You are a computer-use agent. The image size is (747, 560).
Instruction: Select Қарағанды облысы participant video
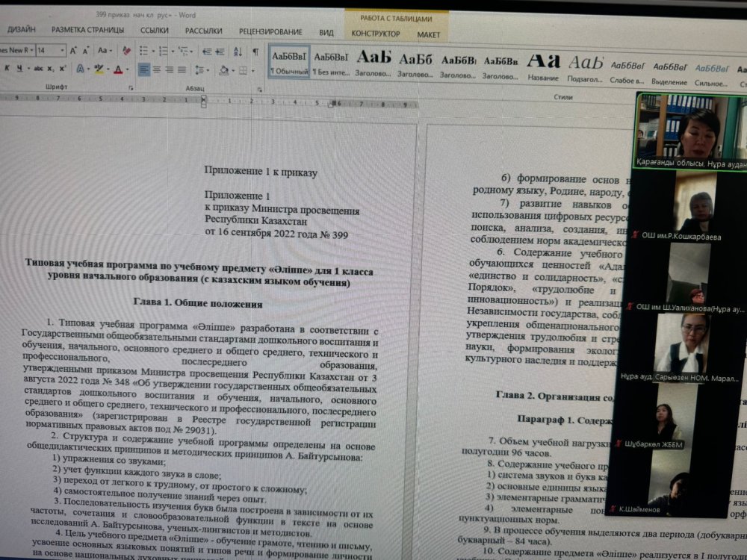click(x=691, y=131)
